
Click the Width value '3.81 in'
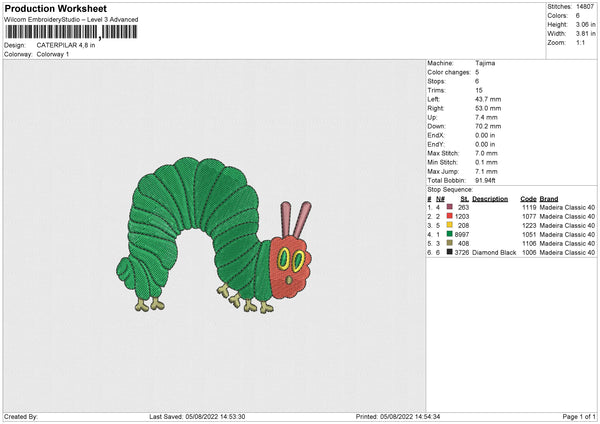coord(585,34)
